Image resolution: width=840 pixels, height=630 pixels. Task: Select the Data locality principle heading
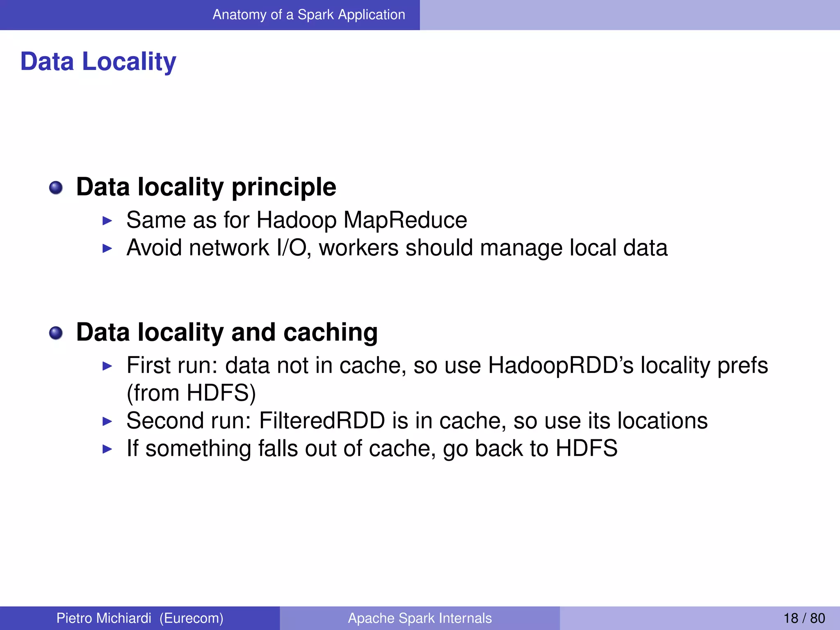[x=206, y=187]
